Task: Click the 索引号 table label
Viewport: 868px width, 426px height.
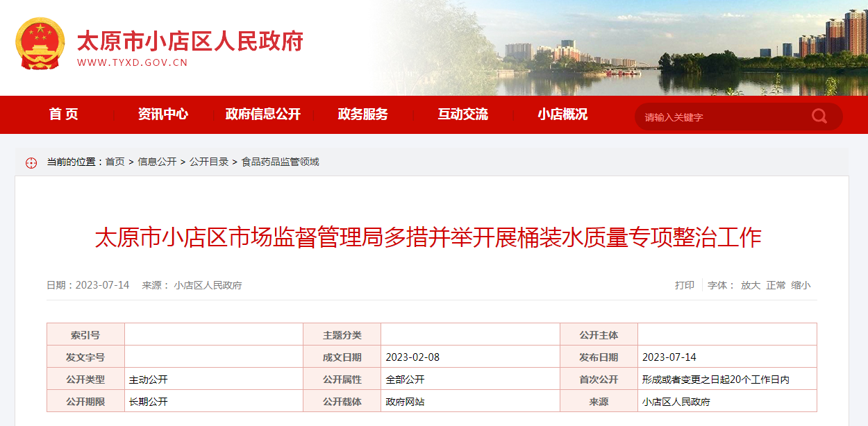Action: (85, 335)
